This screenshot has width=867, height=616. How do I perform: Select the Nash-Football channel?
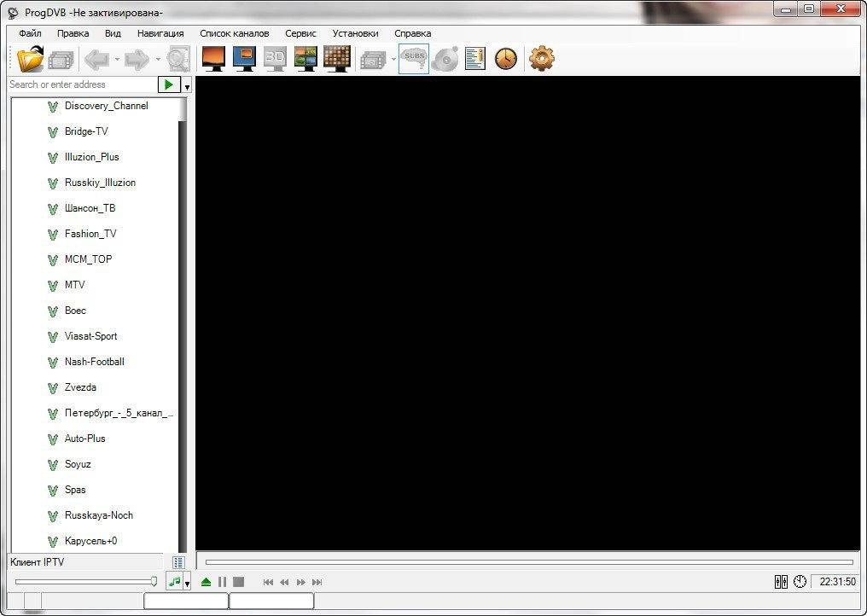pyautogui.click(x=95, y=362)
